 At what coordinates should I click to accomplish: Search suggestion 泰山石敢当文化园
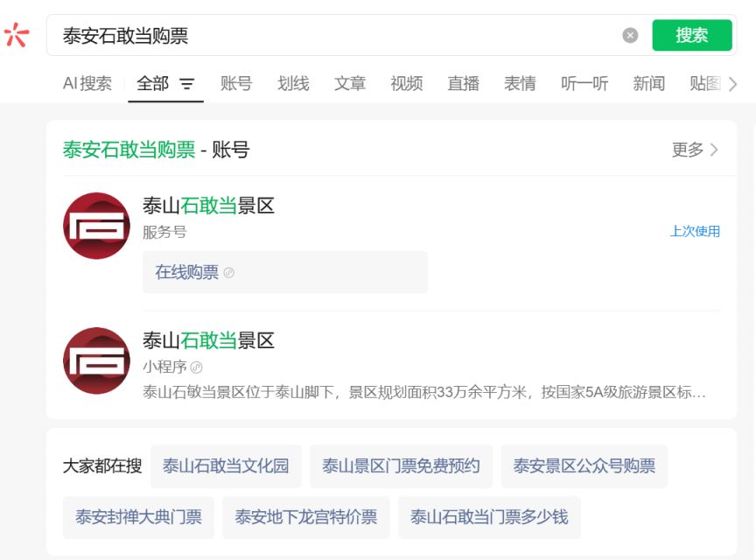226,466
